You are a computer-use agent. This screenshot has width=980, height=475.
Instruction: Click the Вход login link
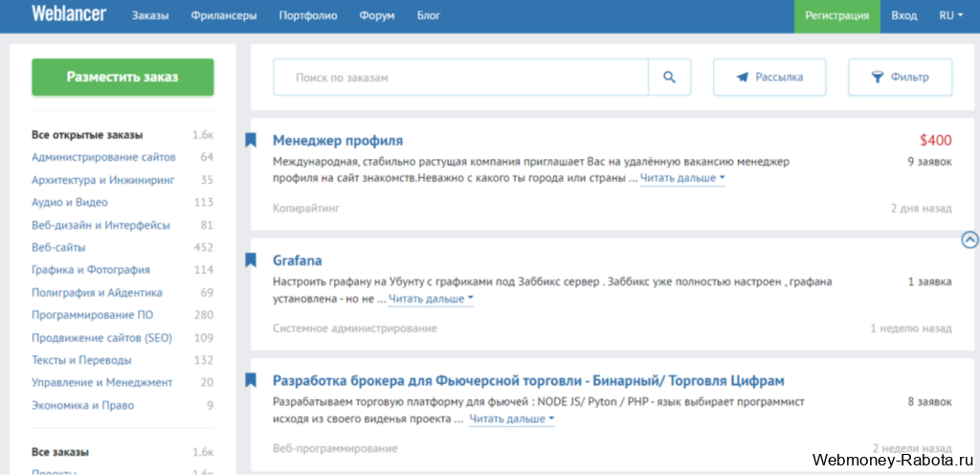pyautogui.click(x=904, y=15)
